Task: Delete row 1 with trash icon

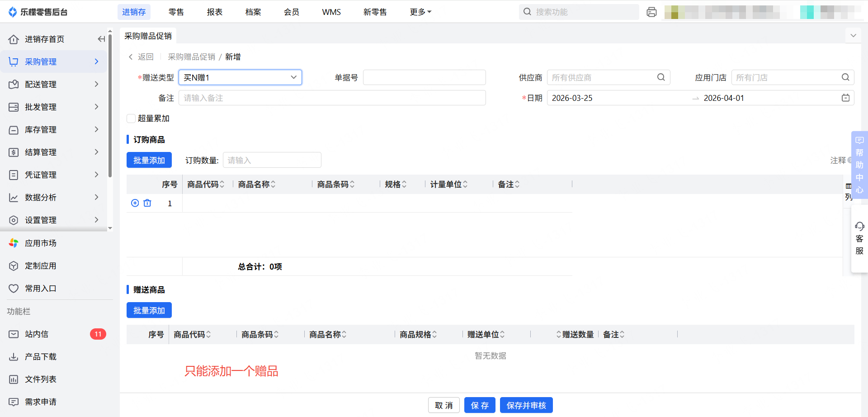Action: [x=147, y=203]
